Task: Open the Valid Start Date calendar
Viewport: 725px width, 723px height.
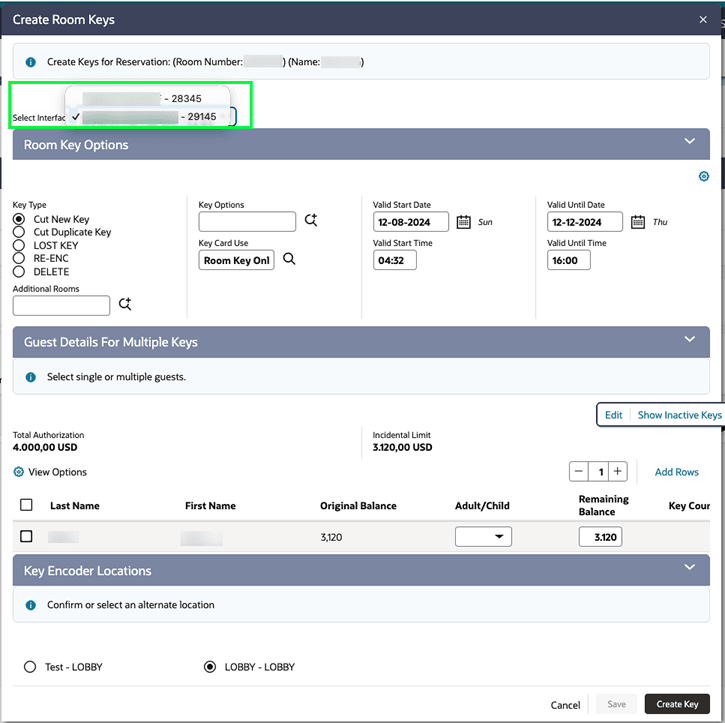Action: pyautogui.click(x=463, y=222)
